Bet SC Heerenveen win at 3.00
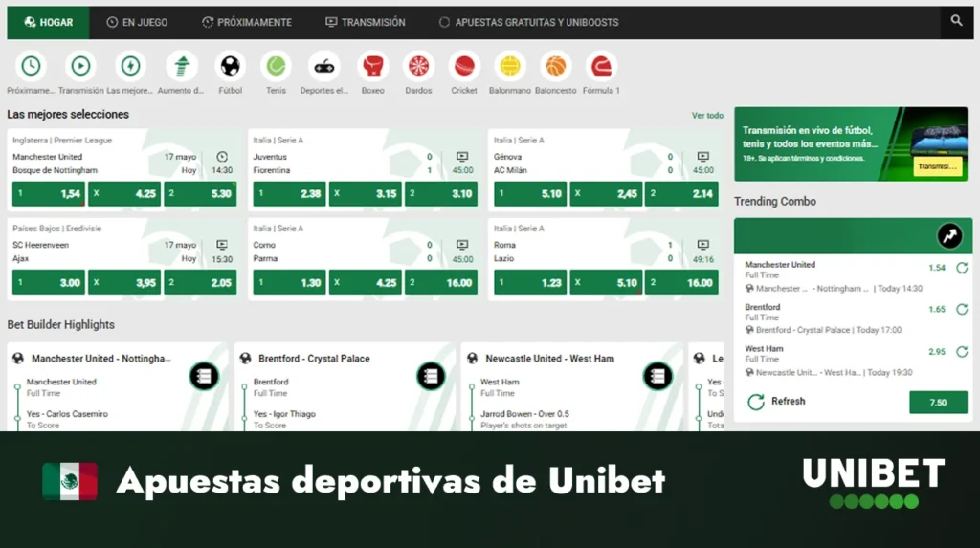 [x=48, y=282]
